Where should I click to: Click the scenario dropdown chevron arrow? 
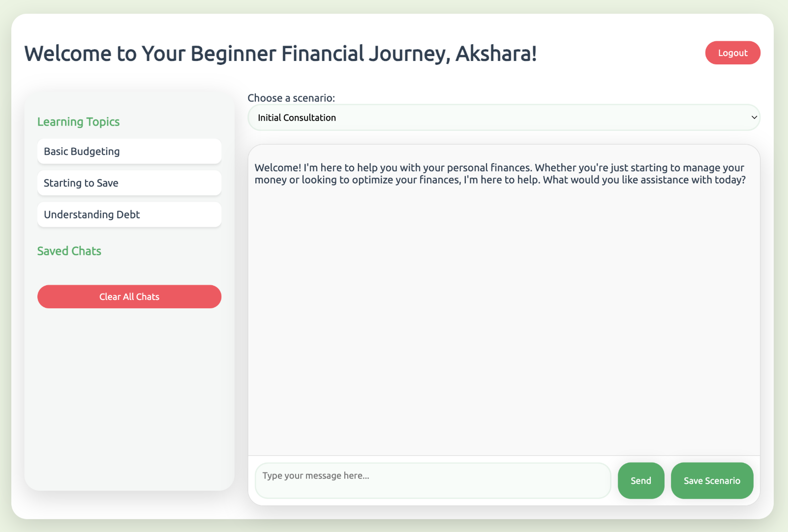click(754, 118)
